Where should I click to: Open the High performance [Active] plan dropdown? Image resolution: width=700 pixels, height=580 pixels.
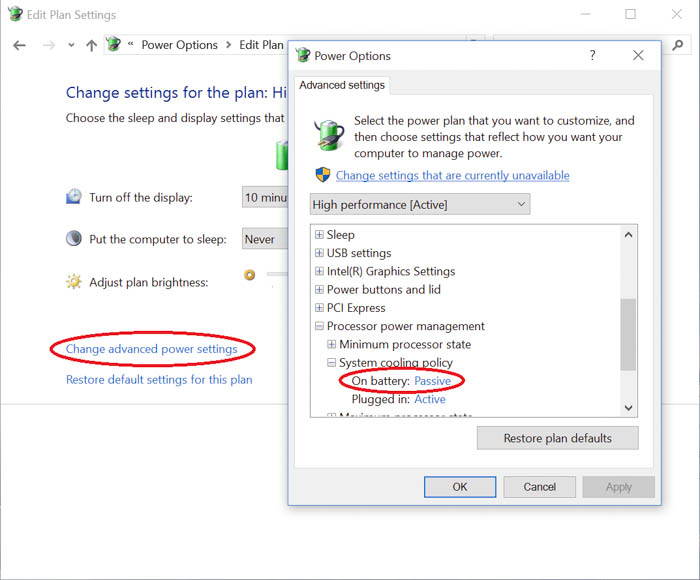tap(420, 204)
